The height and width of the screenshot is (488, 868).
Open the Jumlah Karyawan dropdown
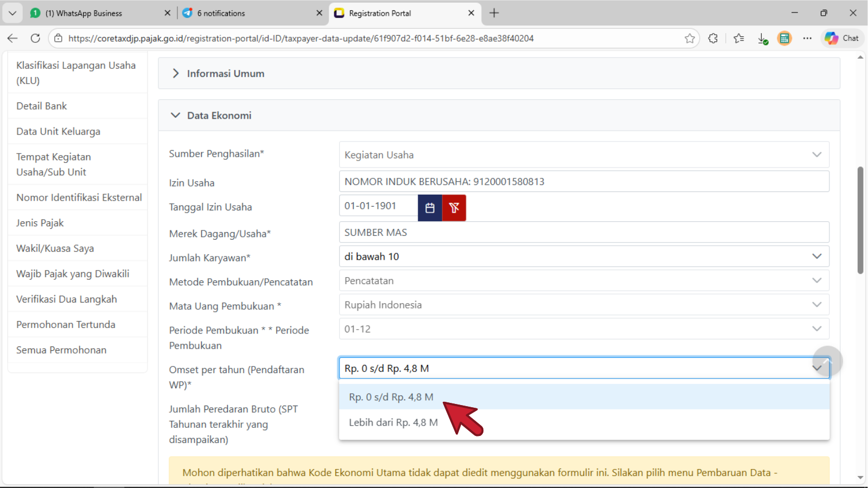pos(583,256)
